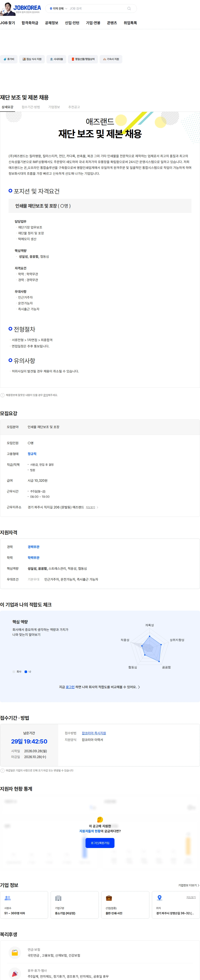Open the 신입·인턴 menu
The image size is (200, 980).
point(72,23)
